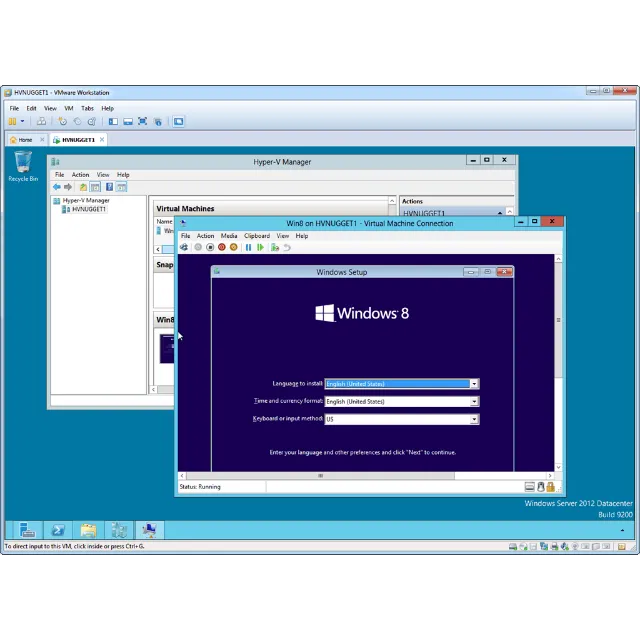Open VMware Workstation File menu
The width and height of the screenshot is (640, 640).
click(x=14, y=108)
